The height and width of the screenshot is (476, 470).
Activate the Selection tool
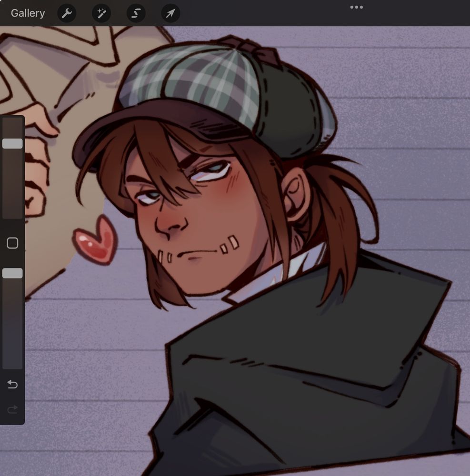[x=136, y=13]
